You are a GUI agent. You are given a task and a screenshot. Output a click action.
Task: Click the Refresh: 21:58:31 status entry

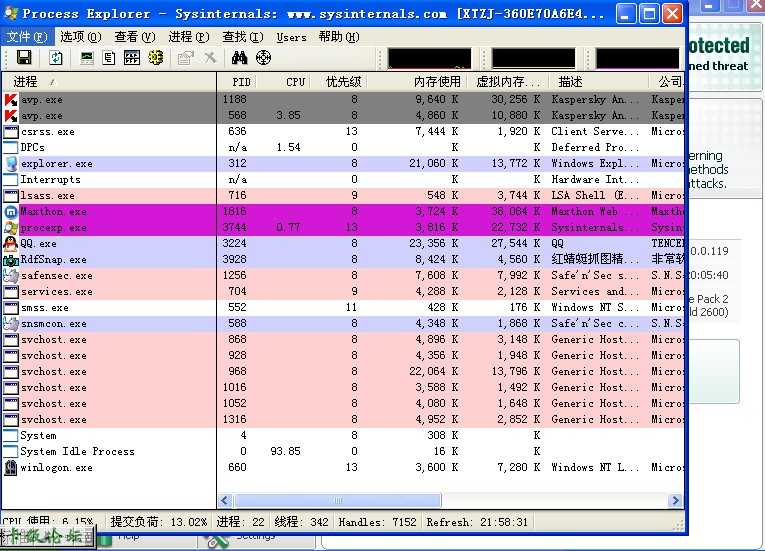pos(477,522)
